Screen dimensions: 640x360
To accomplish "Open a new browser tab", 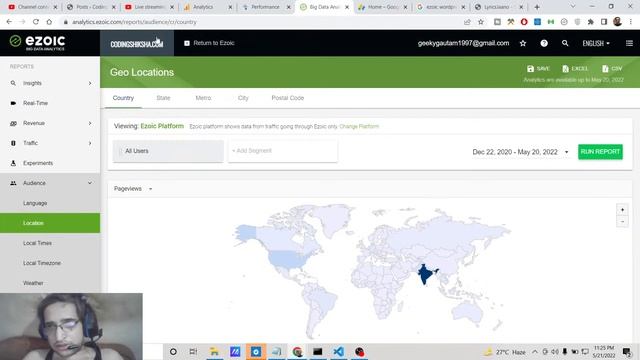I will [x=537, y=7].
